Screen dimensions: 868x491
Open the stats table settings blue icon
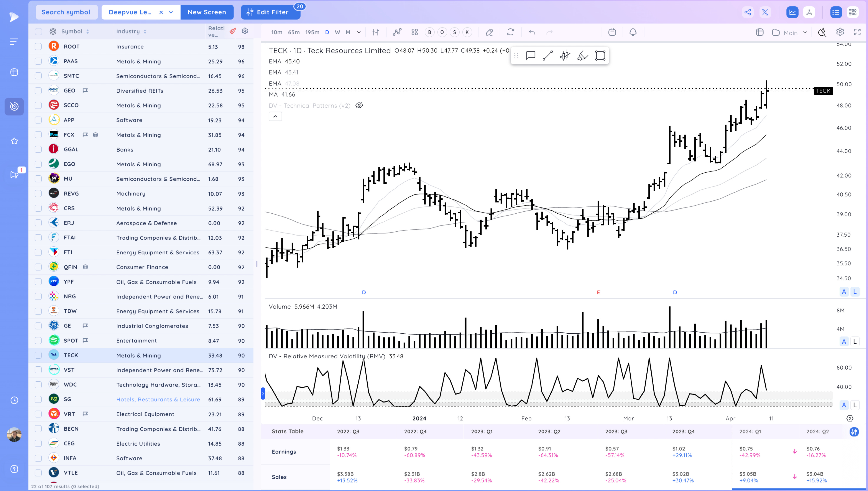tap(854, 432)
